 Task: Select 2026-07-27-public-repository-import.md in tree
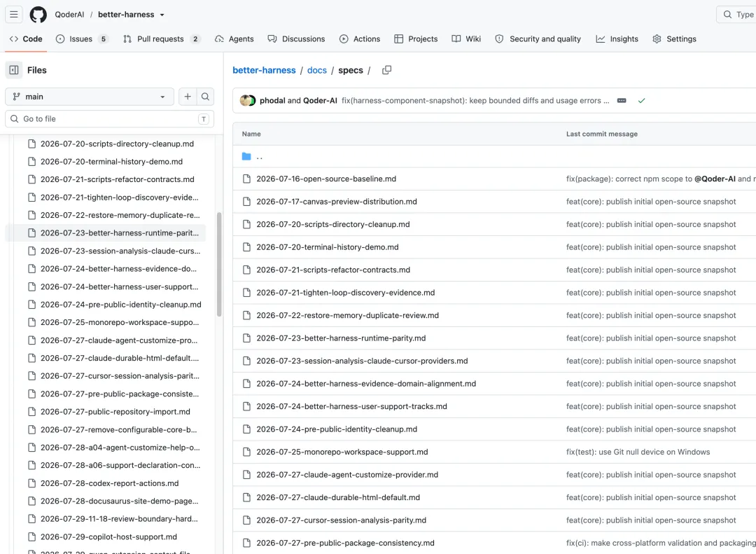point(115,411)
